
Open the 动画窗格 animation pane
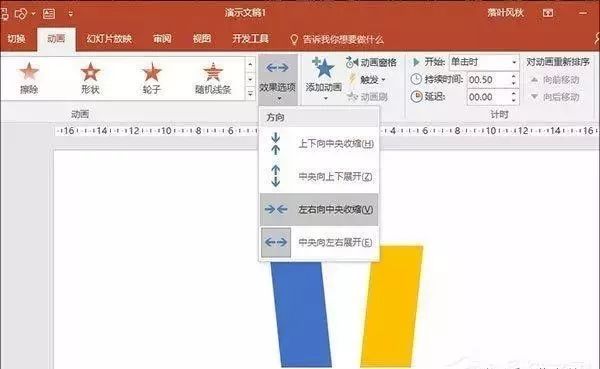[371, 62]
